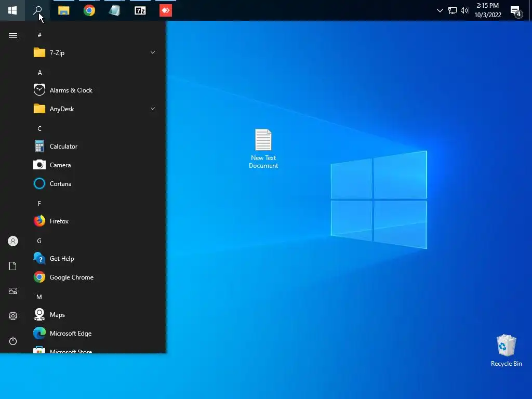This screenshot has width=532, height=399.
Task: Expand the 7-Zip folder
Action: 95,52
